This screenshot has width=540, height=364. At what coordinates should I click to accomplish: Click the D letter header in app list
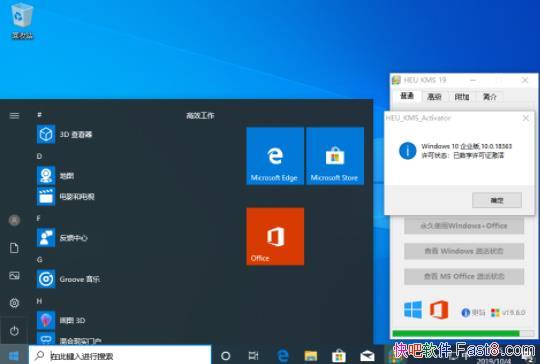pyautogui.click(x=39, y=156)
